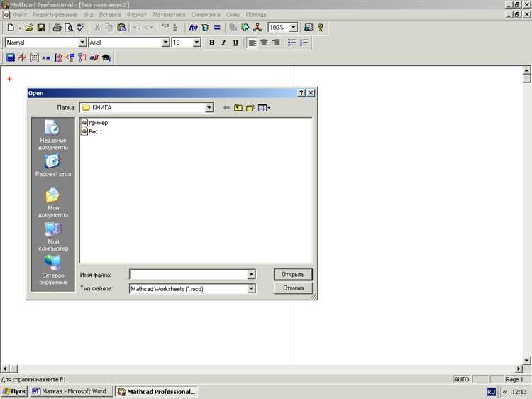Select the file пример
This screenshot has height=399, width=532.
(x=95, y=123)
